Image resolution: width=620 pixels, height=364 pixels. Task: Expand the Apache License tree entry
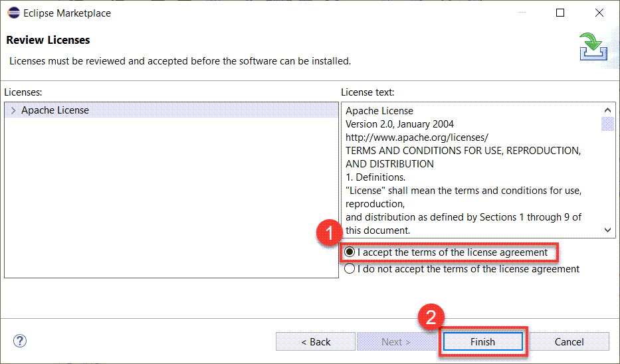coord(13,110)
